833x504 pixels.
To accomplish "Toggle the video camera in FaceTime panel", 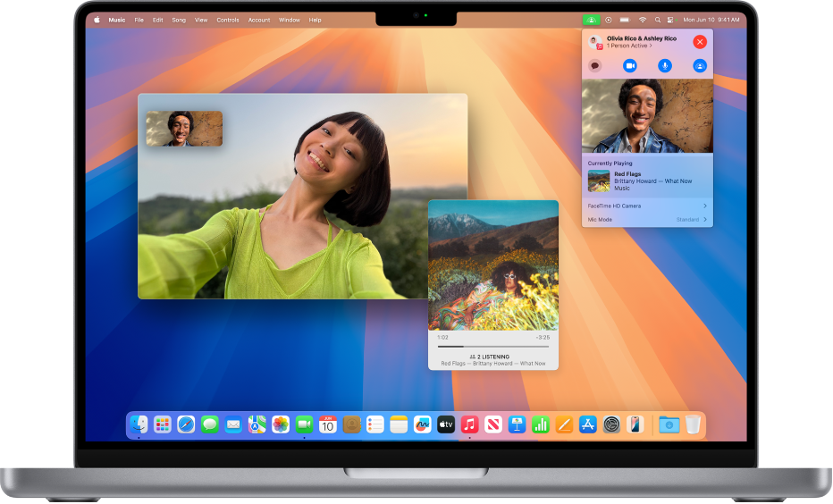I will pyautogui.click(x=629, y=65).
